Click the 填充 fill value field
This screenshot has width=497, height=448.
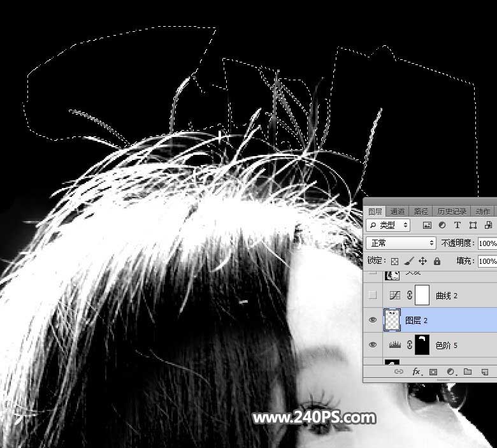click(x=487, y=261)
